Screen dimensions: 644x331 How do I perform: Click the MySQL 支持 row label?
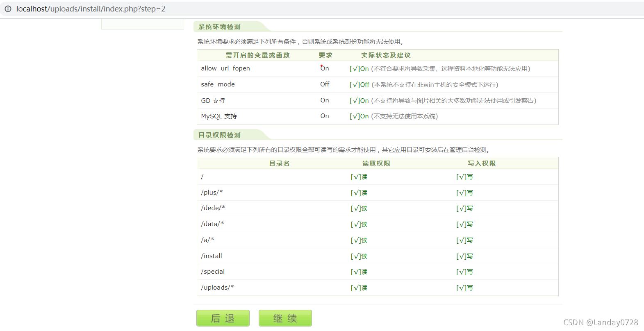pyautogui.click(x=219, y=116)
